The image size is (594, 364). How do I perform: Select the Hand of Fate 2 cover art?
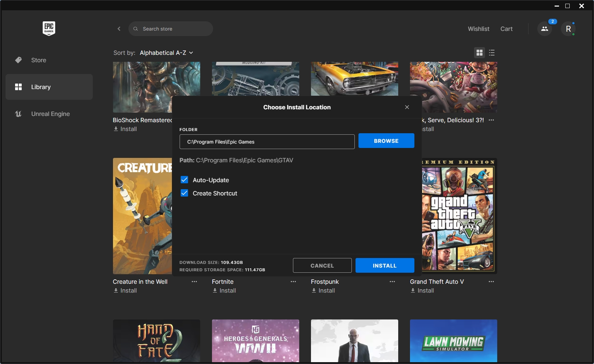click(x=156, y=341)
